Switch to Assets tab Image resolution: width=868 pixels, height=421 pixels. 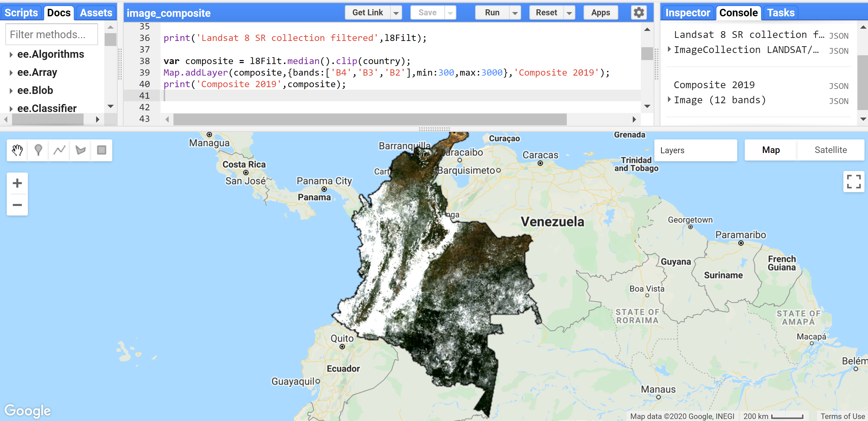pyautogui.click(x=96, y=13)
